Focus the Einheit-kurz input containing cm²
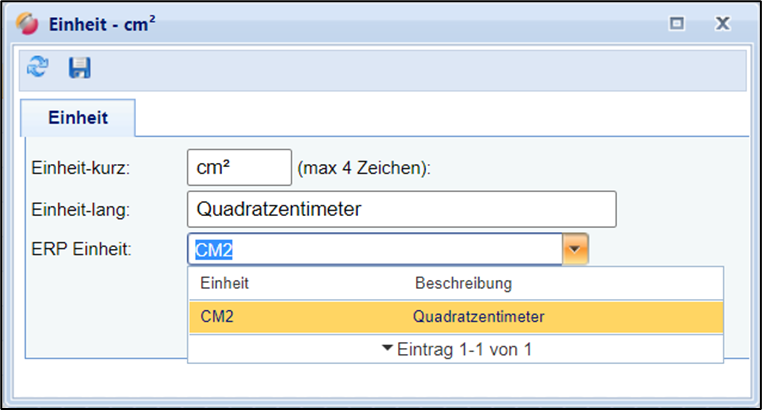The image size is (762, 410). click(239, 168)
